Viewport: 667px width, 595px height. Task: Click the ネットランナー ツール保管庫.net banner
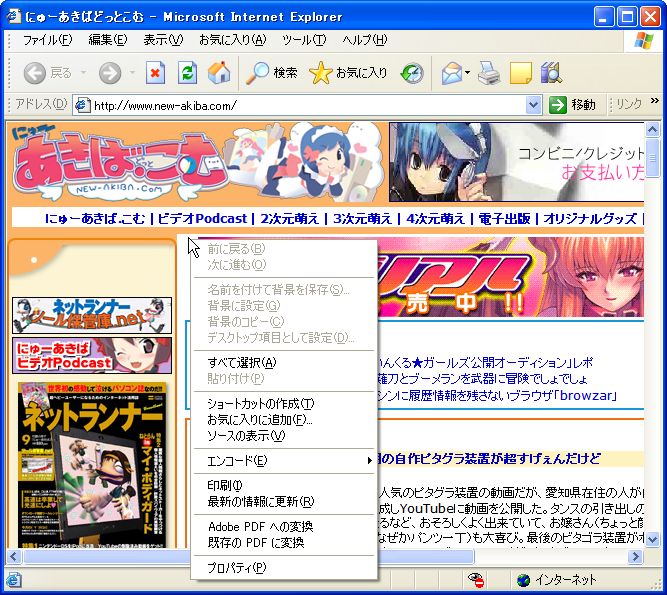pyautogui.click(x=92, y=316)
